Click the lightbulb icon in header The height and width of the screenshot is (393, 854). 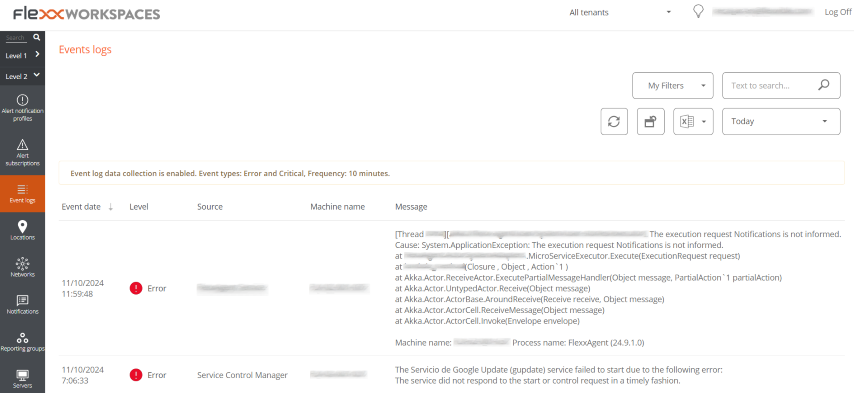(698, 12)
